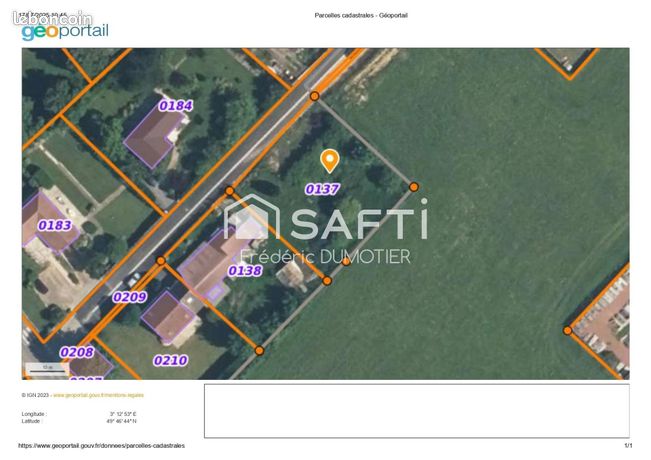Click the empty comment box below map
The width and height of the screenshot is (651, 460).
point(417,411)
